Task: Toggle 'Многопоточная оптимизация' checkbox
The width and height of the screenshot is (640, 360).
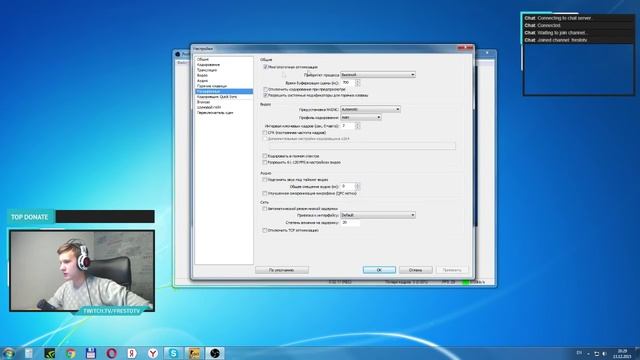Action: (265, 67)
